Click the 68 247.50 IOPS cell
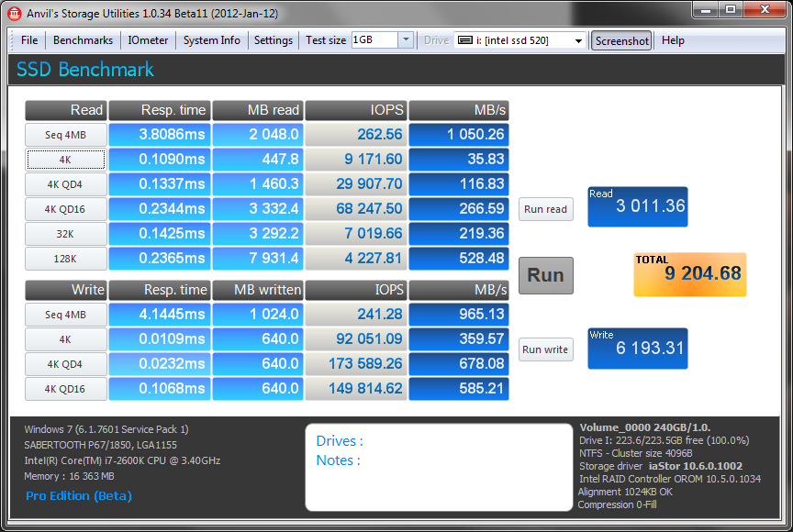The width and height of the screenshot is (793, 532). (356, 208)
